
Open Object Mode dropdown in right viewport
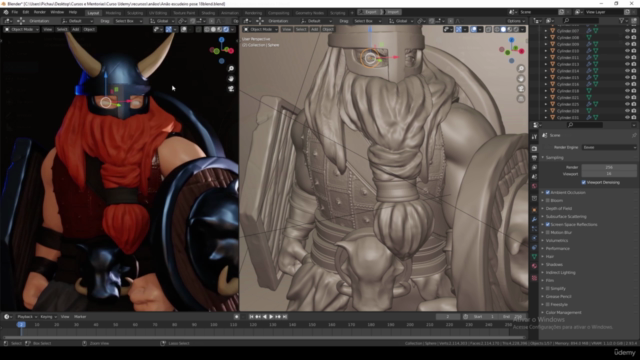260,29
